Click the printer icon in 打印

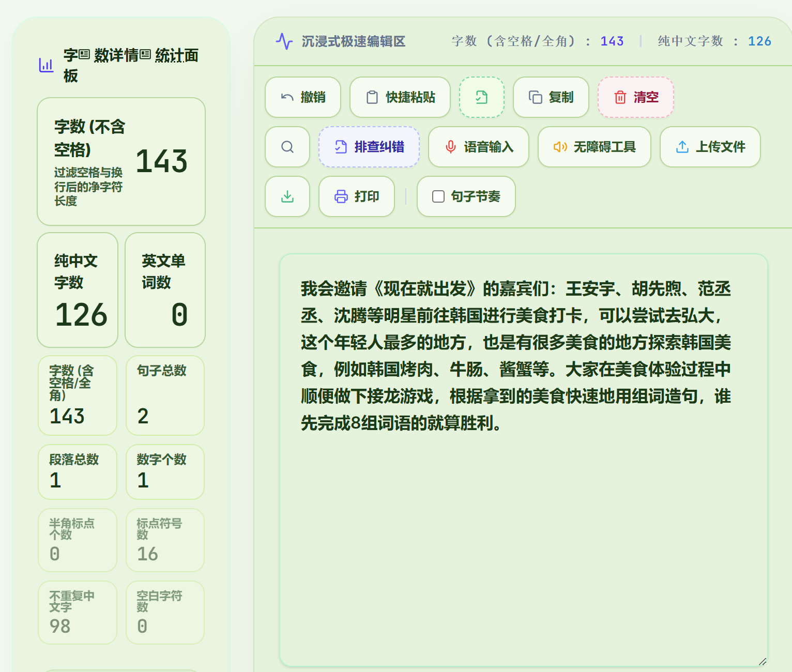click(x=341, y=196)
